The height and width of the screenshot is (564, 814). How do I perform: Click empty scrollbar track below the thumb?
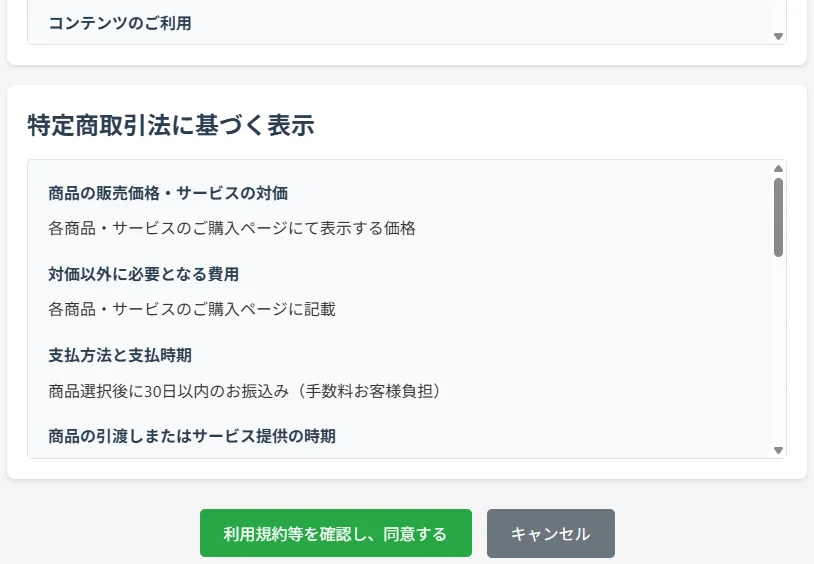point(778,350)
